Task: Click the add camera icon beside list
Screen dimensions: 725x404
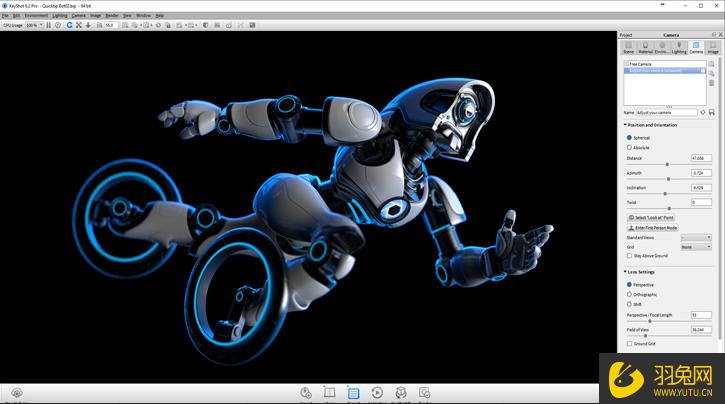Action: 711,64
